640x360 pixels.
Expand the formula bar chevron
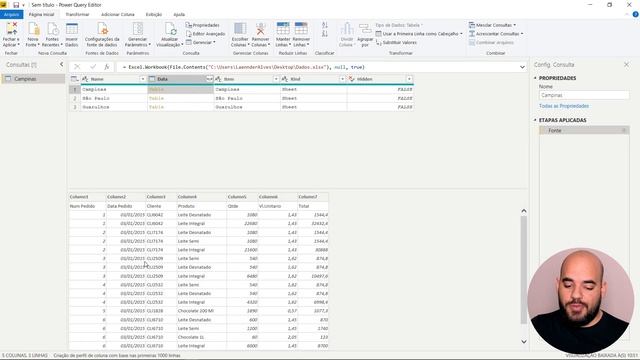(522, 67)
